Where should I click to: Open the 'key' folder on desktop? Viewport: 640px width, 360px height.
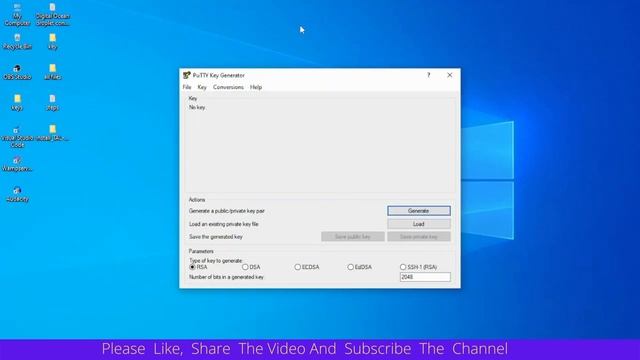tap(53, 42)
